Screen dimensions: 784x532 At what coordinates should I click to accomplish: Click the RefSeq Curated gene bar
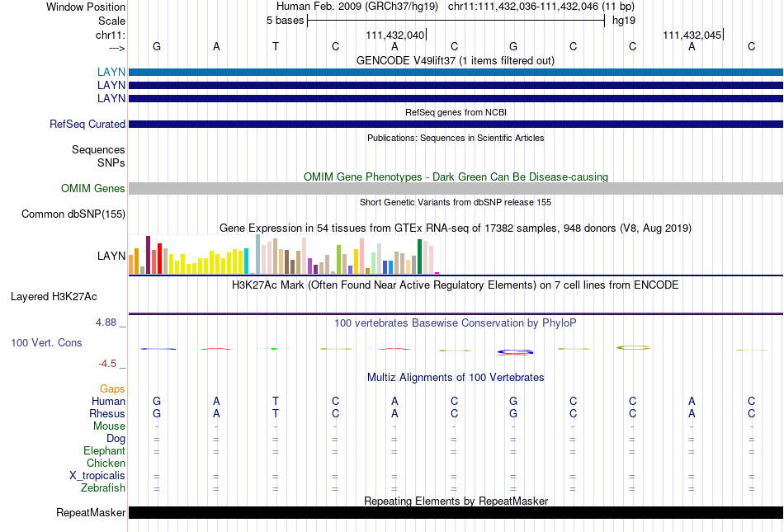[456, 124]
